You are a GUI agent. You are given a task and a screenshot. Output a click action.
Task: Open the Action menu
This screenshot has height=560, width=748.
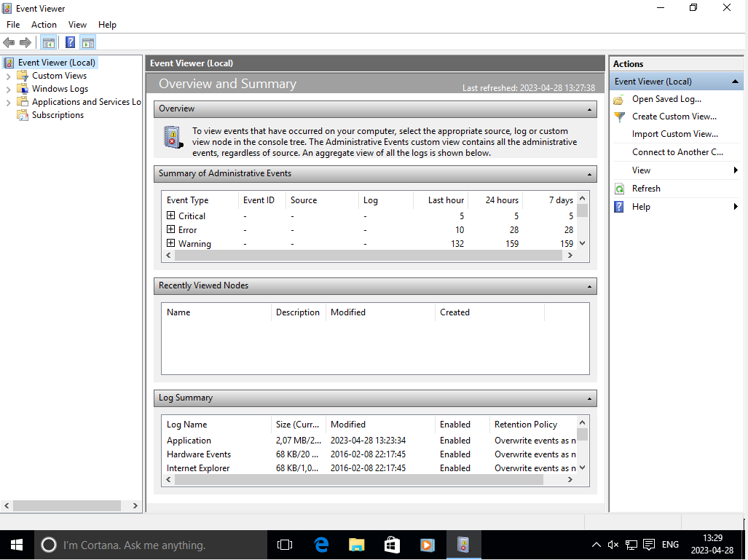44,25
